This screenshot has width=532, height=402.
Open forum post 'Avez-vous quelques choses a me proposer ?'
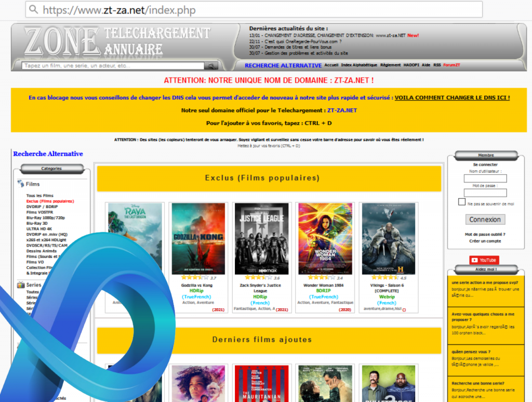click(x=483, y=317)
